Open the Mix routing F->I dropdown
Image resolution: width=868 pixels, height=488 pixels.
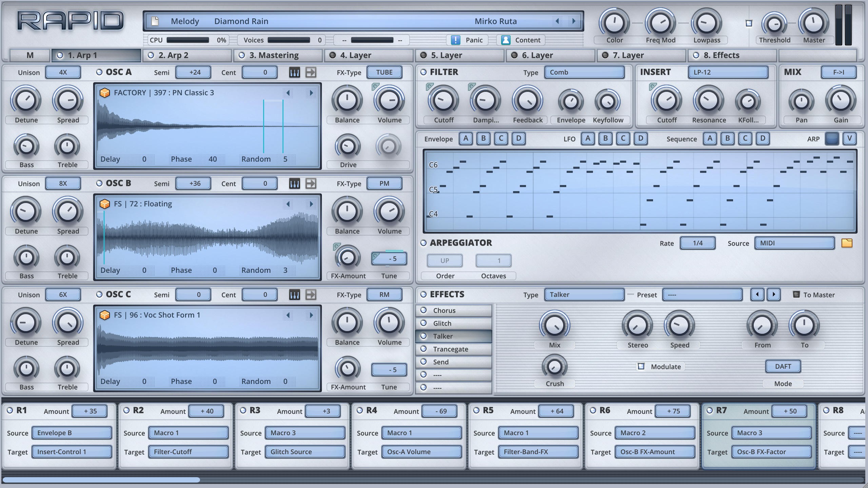(x=839, y=72)
